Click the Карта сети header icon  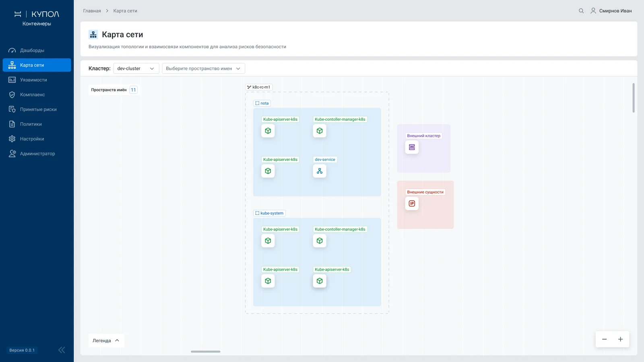coord(93,35)
